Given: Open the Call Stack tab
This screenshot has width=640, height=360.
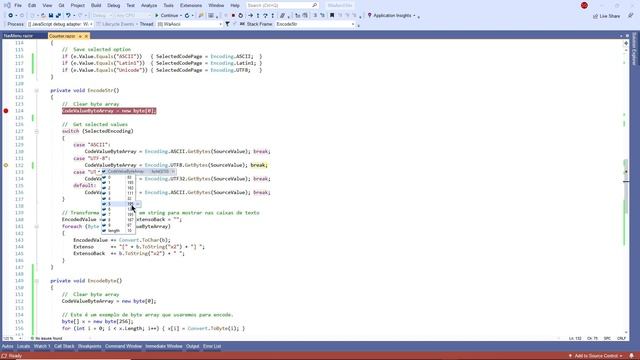Looking at the screenshot, I should 64,347.
